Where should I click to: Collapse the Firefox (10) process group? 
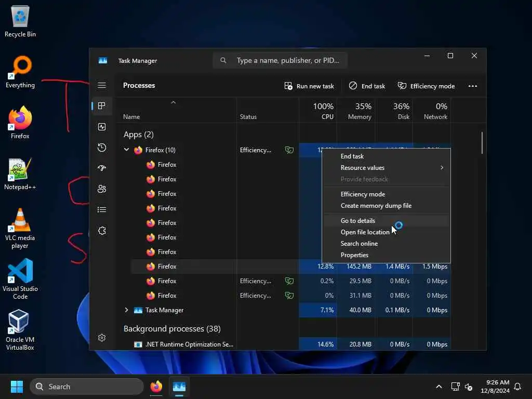tap(127, 150)
